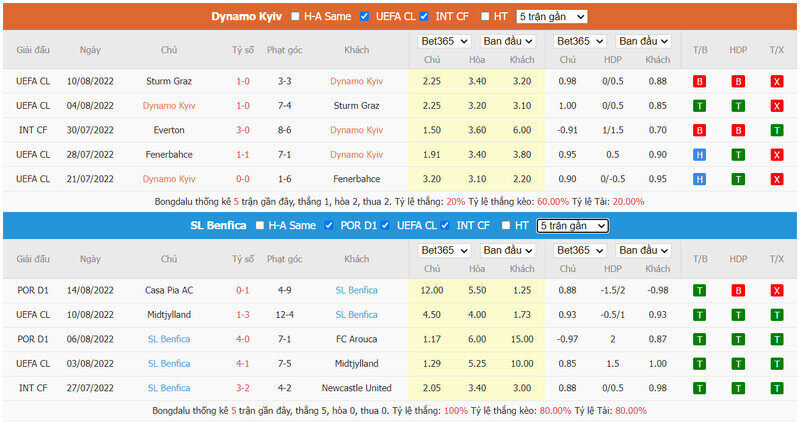
Task: Toggle H-A Same checkbox for Dynamo Kyiv
Action: click(x=295, y=16)
